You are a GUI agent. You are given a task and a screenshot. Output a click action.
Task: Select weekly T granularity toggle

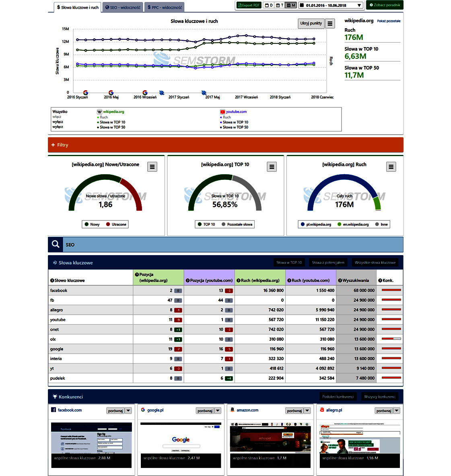coord(280,5)
